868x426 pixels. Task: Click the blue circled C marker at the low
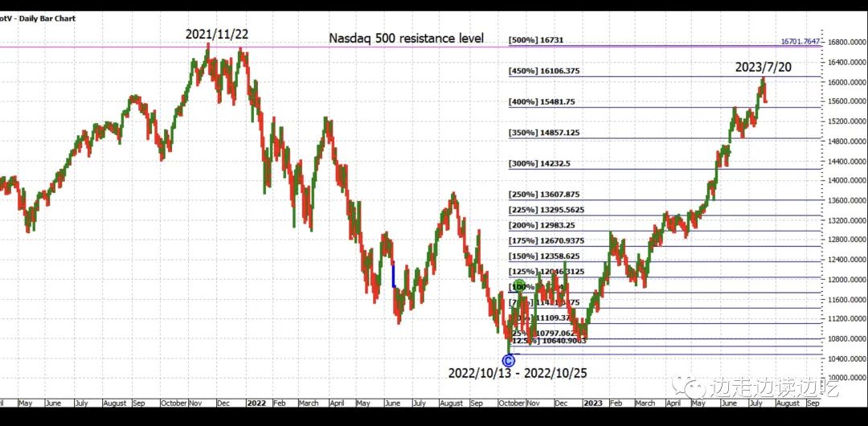click(508, 361)
